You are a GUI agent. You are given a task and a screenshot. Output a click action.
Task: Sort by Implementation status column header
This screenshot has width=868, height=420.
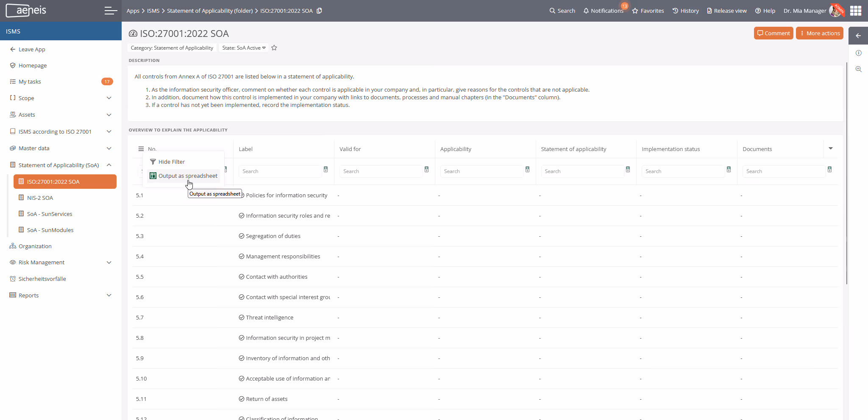[x=671, y=149]
